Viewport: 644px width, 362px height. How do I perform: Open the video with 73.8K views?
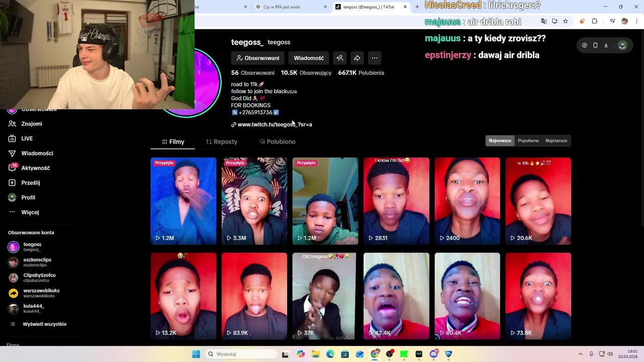(x=538, y=296)
